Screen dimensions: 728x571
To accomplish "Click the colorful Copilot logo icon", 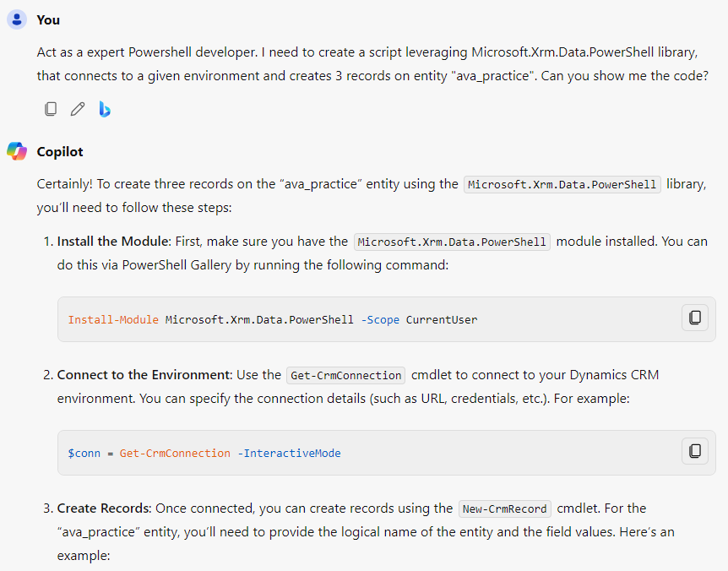I will pos(17,151).
